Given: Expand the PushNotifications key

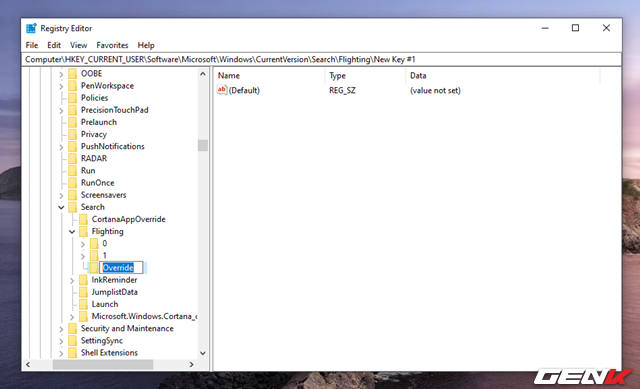Looking at the screenshot, I should 61,147.
